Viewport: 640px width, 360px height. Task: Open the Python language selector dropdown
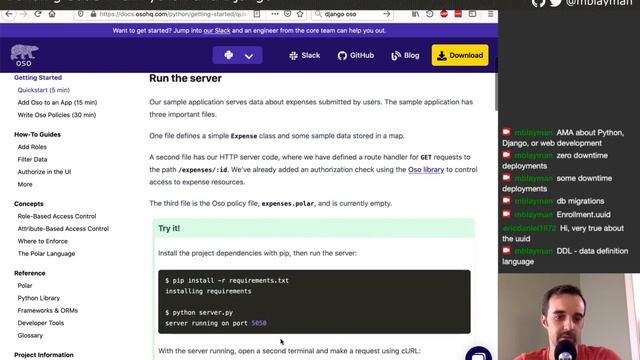pos(238,55)
